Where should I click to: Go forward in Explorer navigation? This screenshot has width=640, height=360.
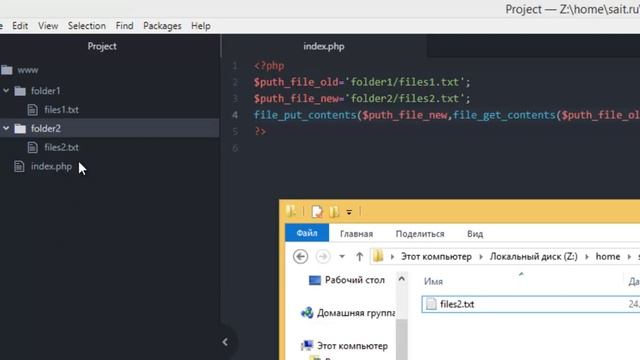322,256
